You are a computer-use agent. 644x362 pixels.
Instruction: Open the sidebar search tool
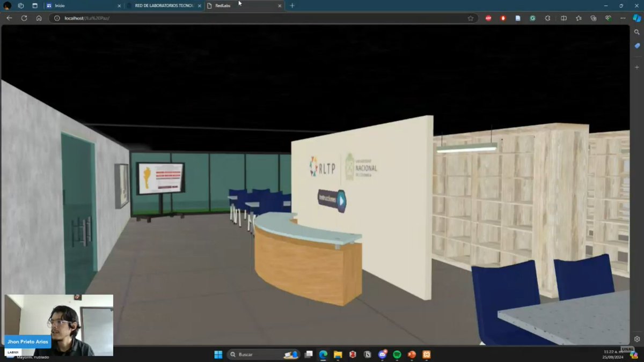[637, 32]
